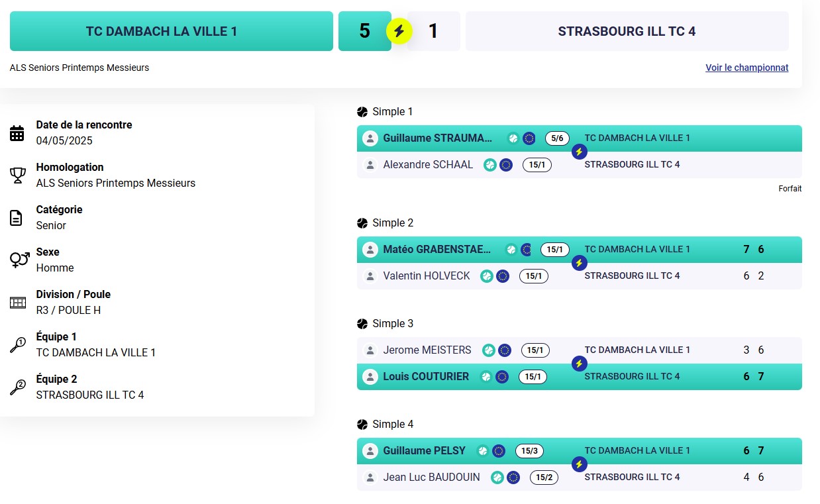820x504 pixels.
Task: Click the trophy icon next to Homologation
Action: [17, 176]
